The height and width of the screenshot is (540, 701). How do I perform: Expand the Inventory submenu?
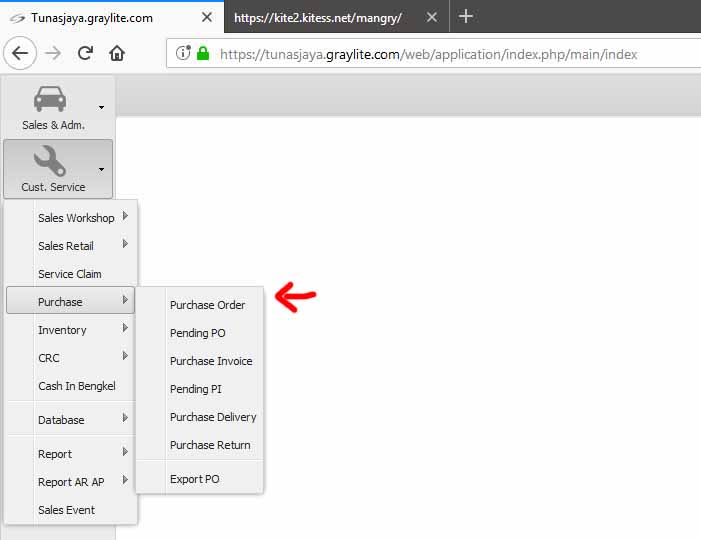coord(62,330)
